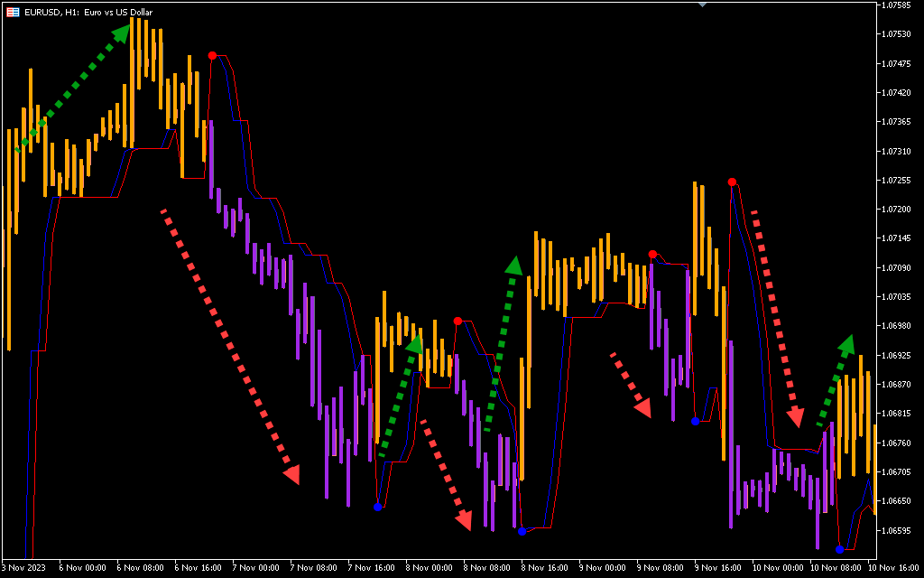Click the '9 Nov 08:00' time label
Screen dimensions: 924x578
click(660, 567)
